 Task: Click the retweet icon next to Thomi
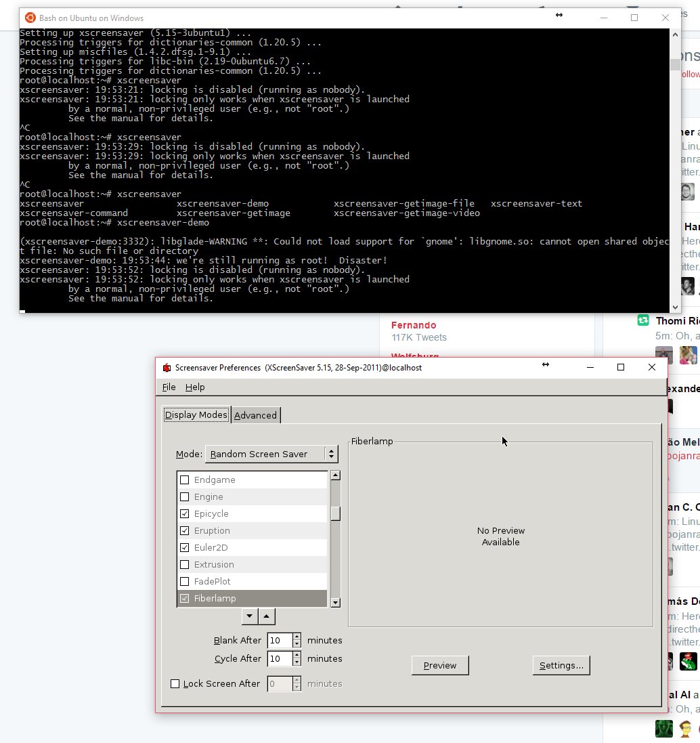(x=643, y=320)
